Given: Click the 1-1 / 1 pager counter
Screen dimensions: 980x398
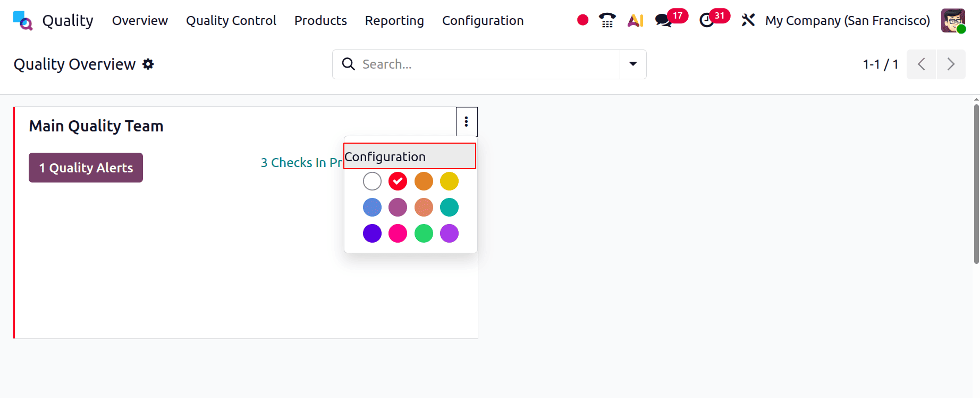Looking at the screenshot, I should (881, 64).
